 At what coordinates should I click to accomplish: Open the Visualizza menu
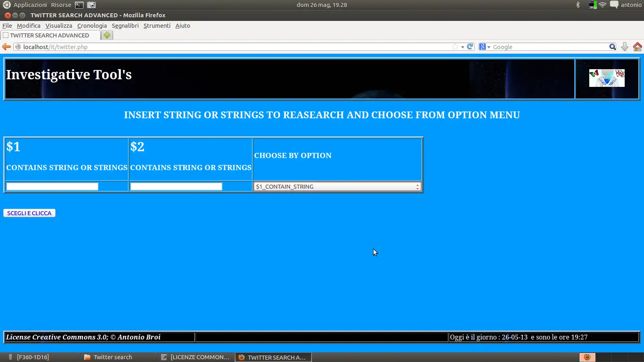tap(59, 26)
